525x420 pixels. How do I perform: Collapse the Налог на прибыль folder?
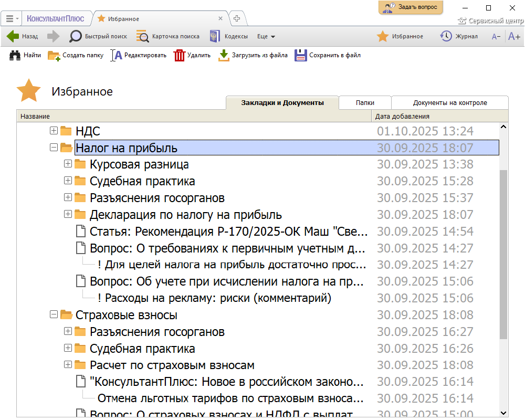pyautogui.click(x=54, y=148)
